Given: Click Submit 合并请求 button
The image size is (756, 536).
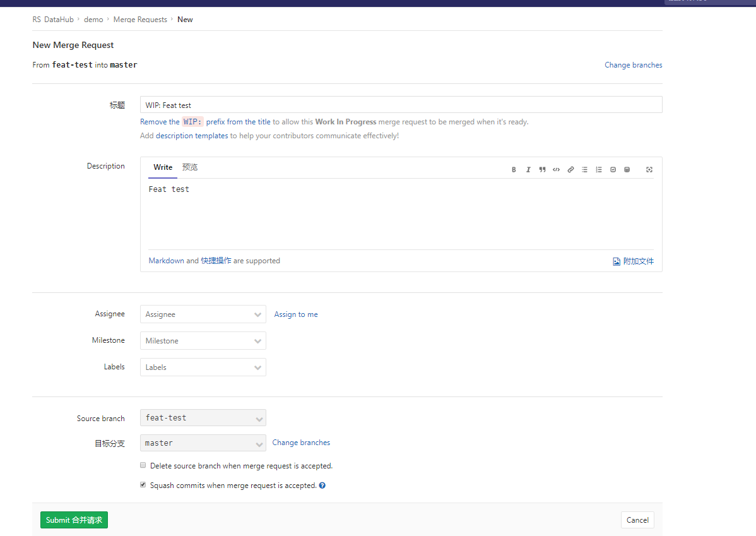Looking at the screenshot, I should tap(74, 520).
